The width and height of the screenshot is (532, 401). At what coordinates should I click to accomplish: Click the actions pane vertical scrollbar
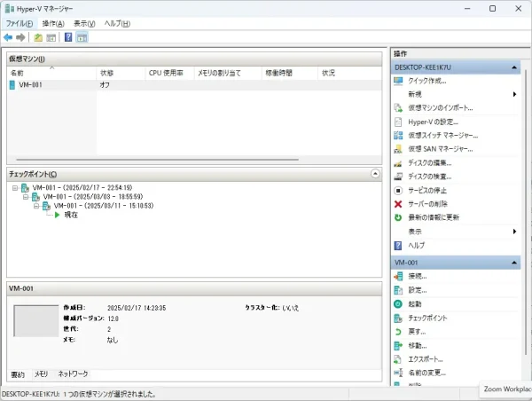(x=526, y=212)
